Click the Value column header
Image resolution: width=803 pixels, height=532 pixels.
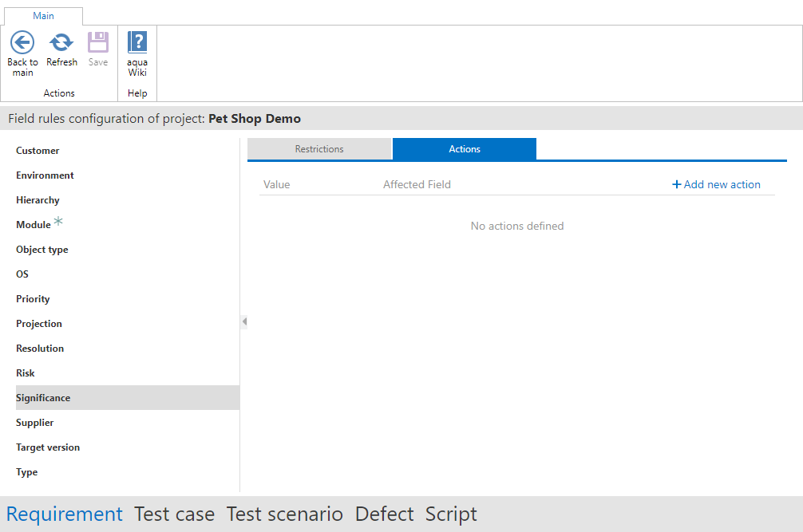click(x=277, y=184)
